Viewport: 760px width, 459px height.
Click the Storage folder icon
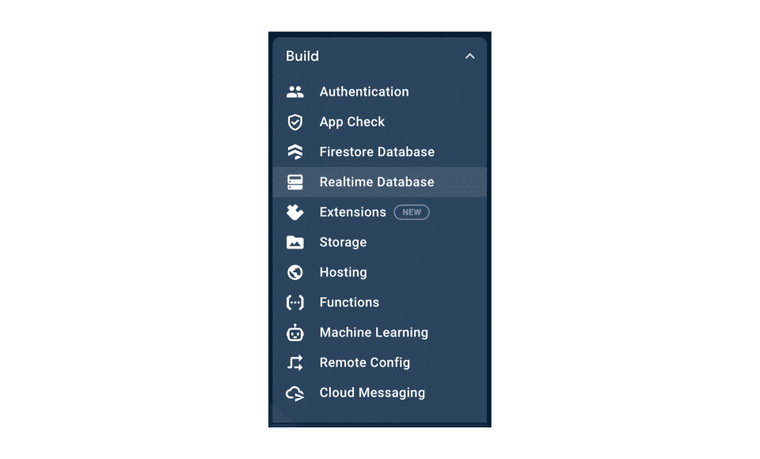click(x=295, y=242)
